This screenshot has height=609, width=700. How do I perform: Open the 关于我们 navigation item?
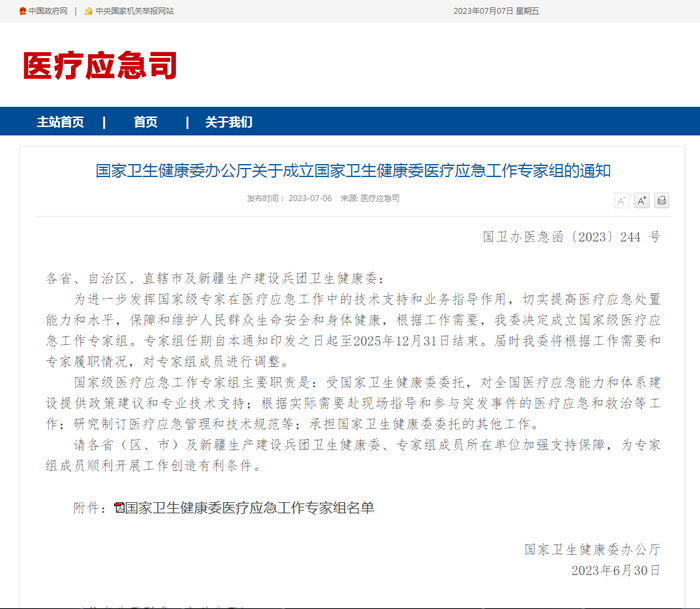pos(229,122)
